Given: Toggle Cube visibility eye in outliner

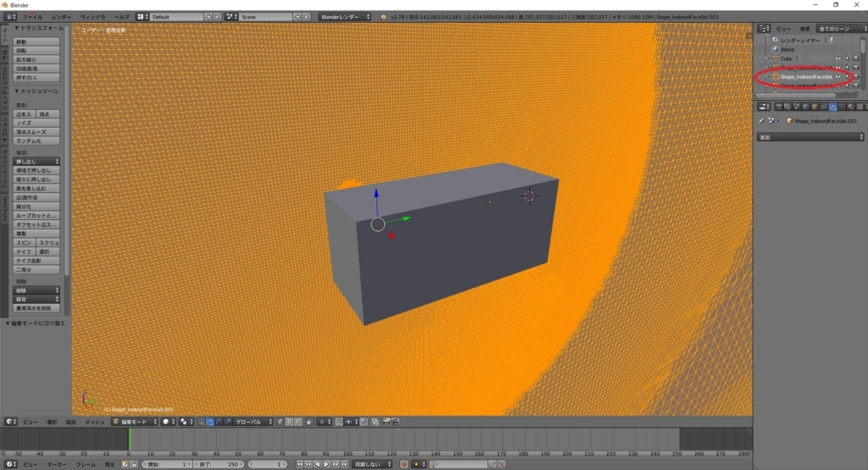Looking at the screenshot, I should [x=838, y=58].
